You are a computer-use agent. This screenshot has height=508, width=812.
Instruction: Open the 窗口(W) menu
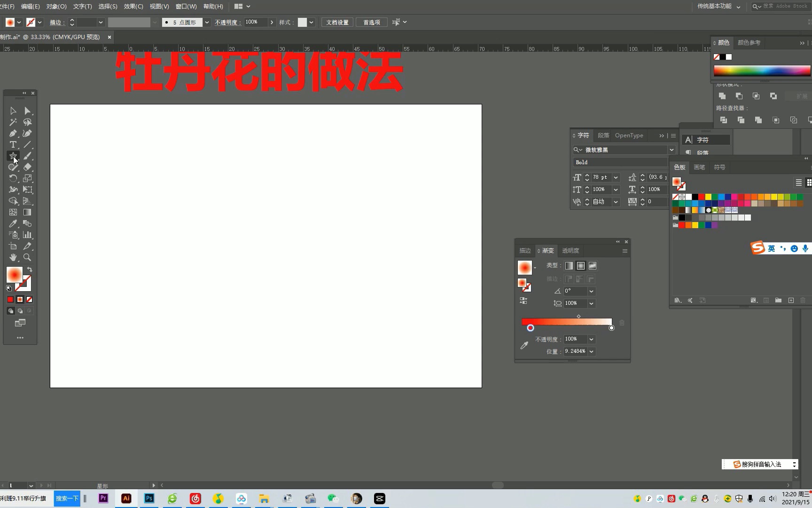pos(186,6)
